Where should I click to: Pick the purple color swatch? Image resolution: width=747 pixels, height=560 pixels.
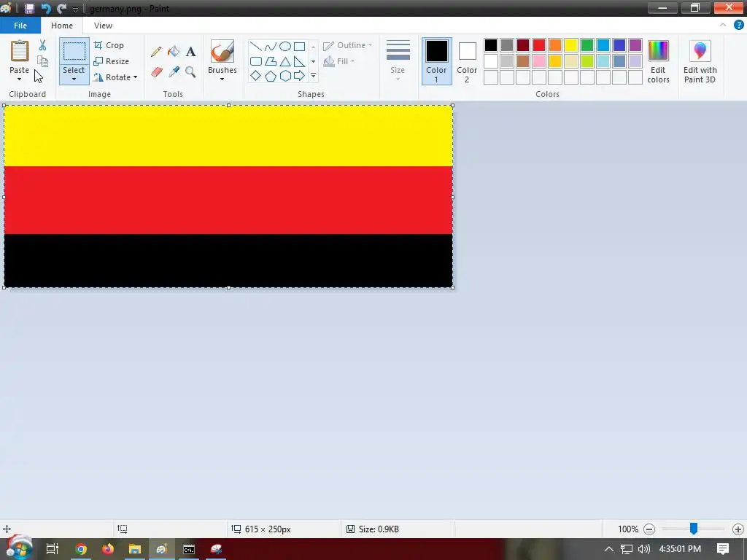coord(635,45)
